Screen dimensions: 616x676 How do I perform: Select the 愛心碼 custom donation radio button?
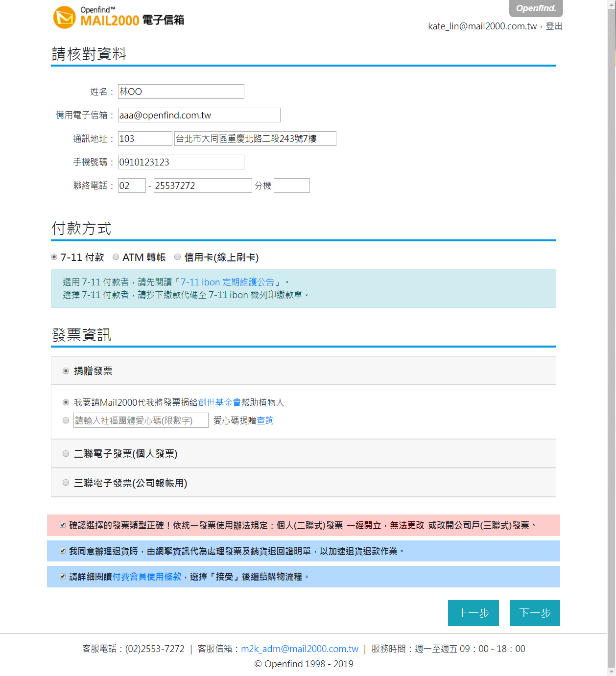point(66,420)
